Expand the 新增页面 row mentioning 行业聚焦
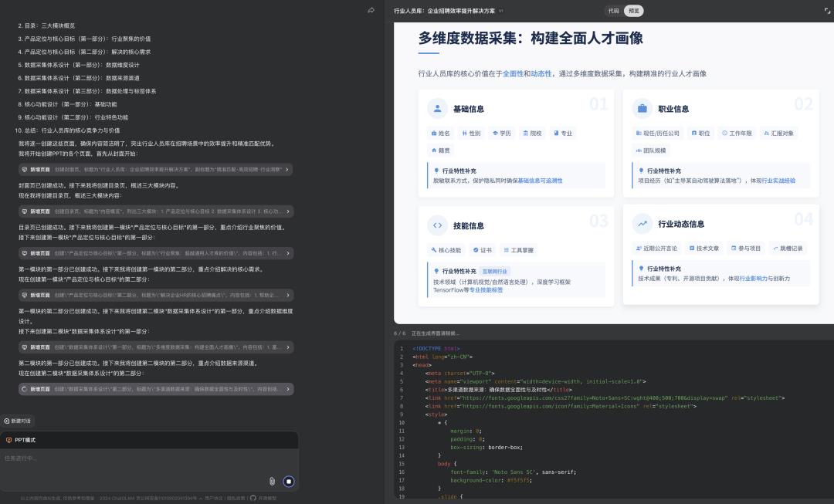834x504 pixels. pyautogui.click(x=156, y=253)
